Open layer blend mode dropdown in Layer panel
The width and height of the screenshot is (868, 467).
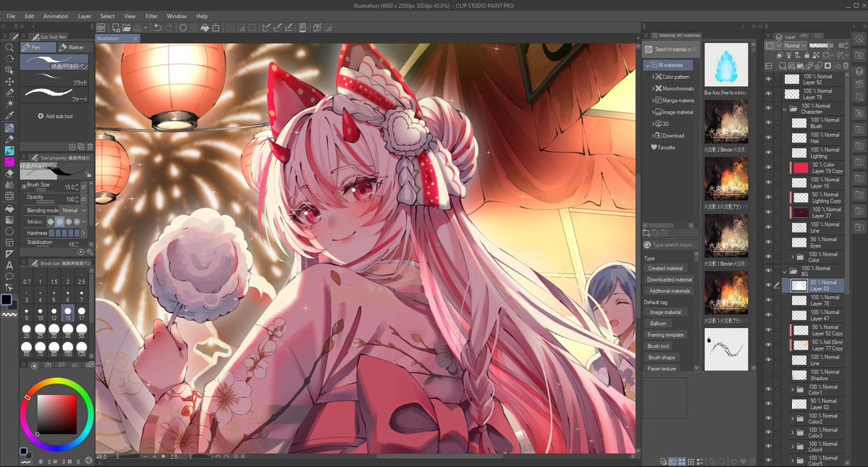pos(795,46)
